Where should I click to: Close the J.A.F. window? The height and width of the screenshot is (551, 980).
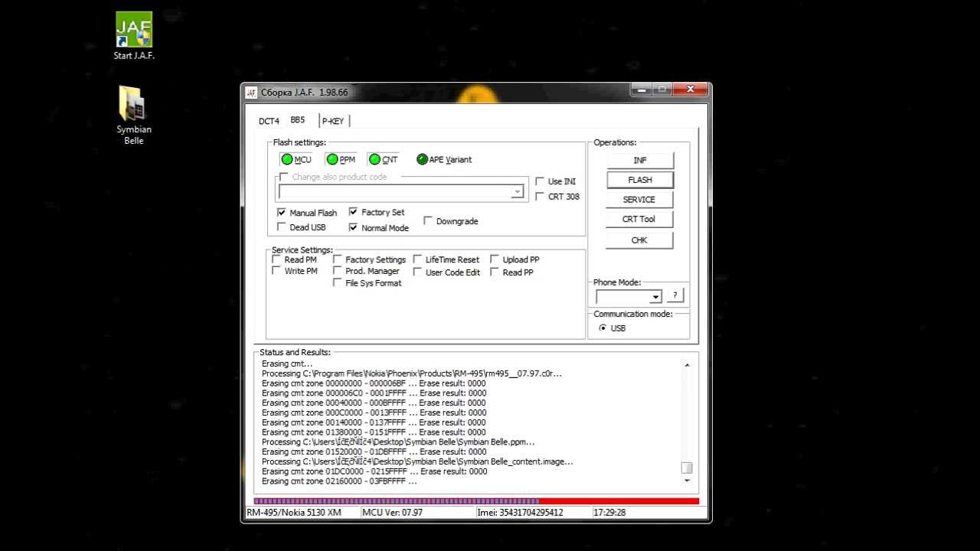tap(691, 90)
